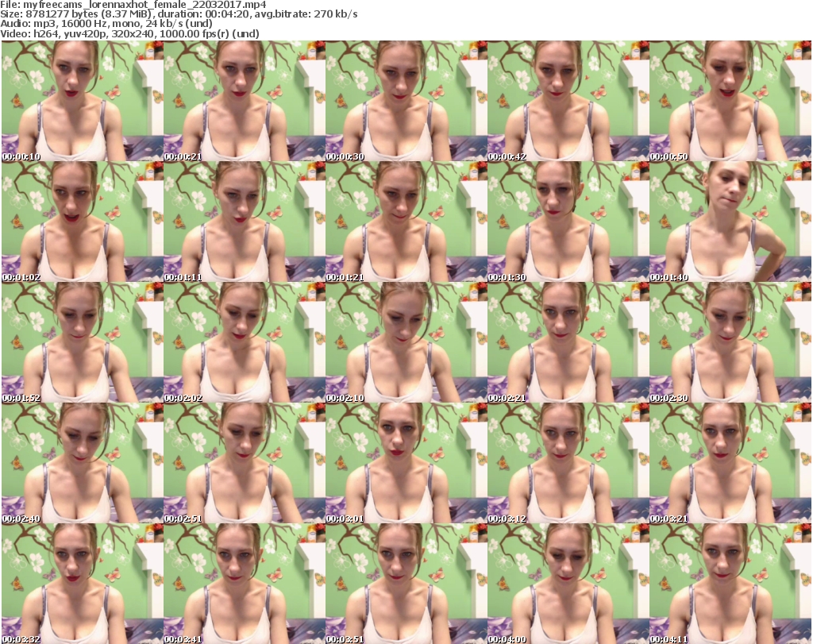Select the thumbnail frame stamped 00:01:52

coord(83,343)
